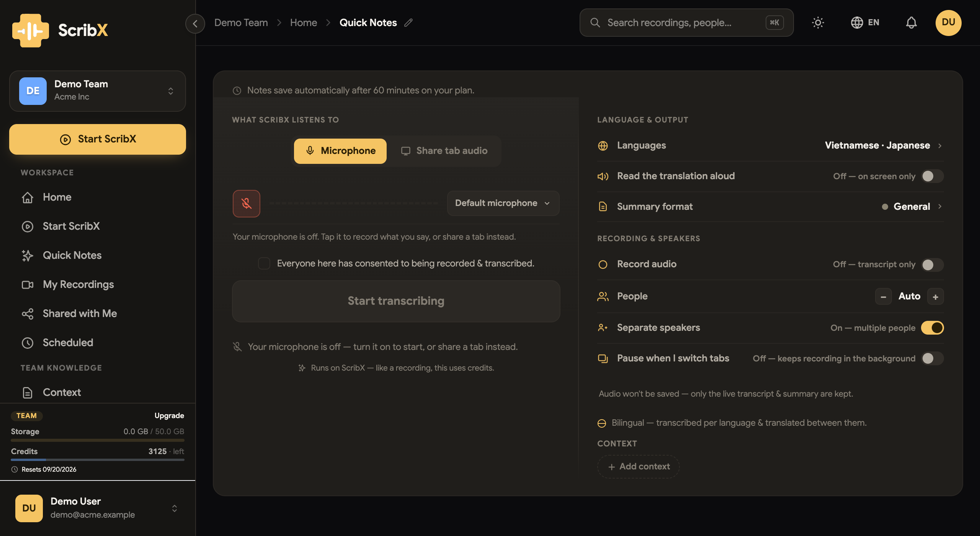Collapse sidebar with the back arrow icon
980x536 pixels.
coord(195,23)
